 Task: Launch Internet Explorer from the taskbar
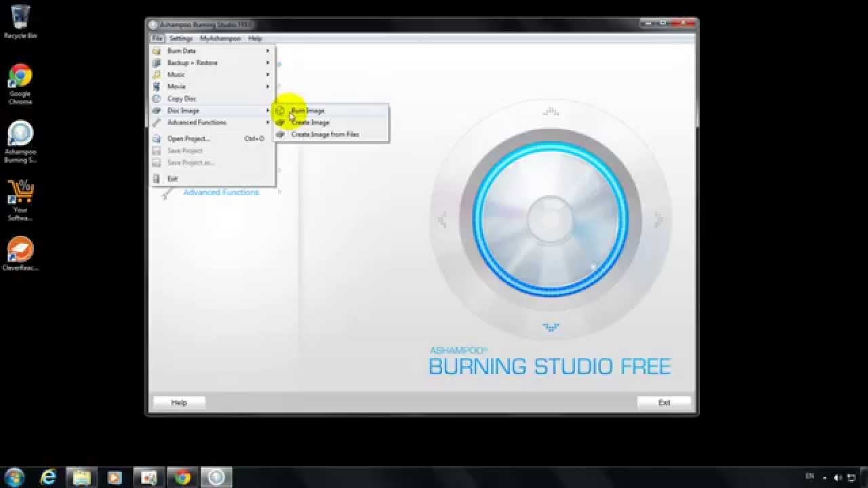point(48,477)
